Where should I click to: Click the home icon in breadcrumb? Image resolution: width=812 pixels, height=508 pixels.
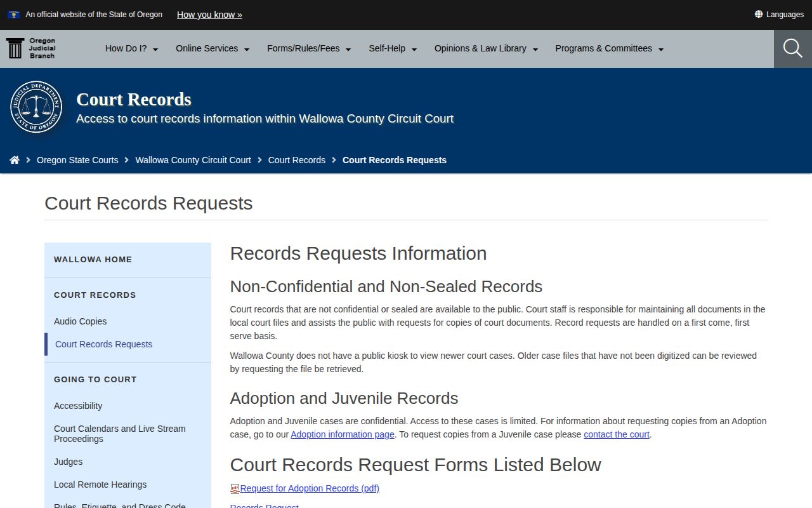point(15,160)
